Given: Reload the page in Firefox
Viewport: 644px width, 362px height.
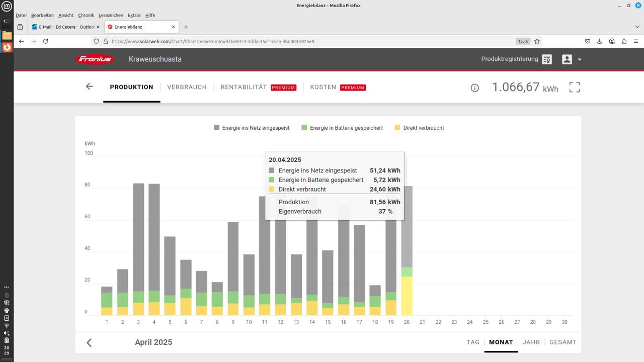Looking at the screenshot, I should (x=46, y=41).
